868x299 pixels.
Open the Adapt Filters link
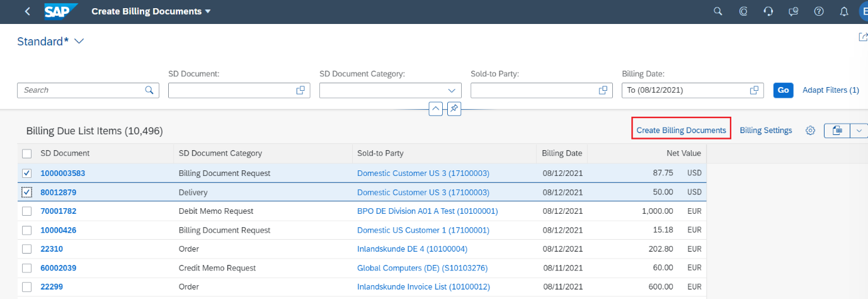(830, 90)
